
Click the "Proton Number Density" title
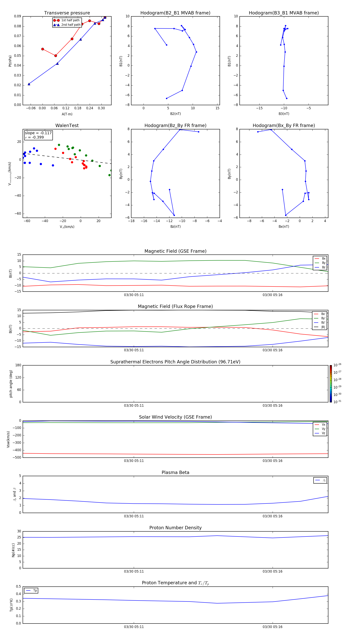(175, 528)
